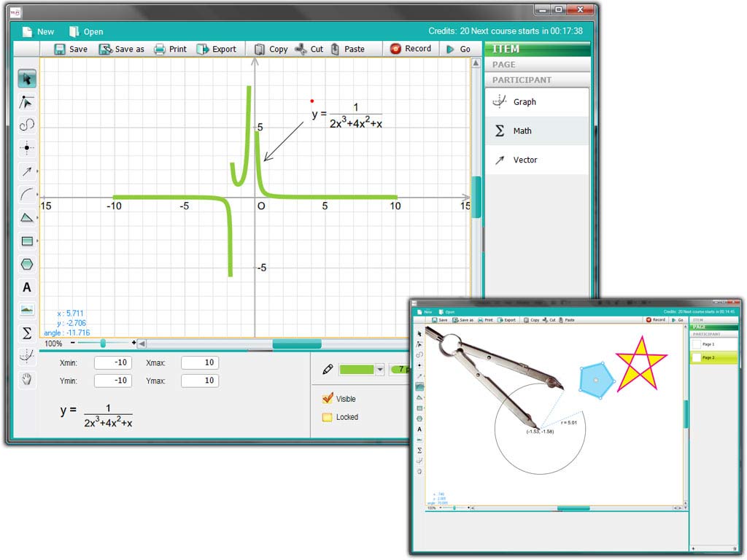The width and height of the screenshot is (747, 560).
Task: Click Save in the main window toolbar
Action: 71,49
